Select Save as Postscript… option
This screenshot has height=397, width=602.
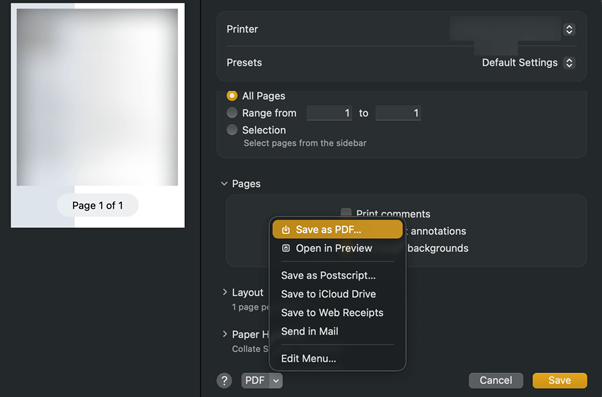pos(337,275)
